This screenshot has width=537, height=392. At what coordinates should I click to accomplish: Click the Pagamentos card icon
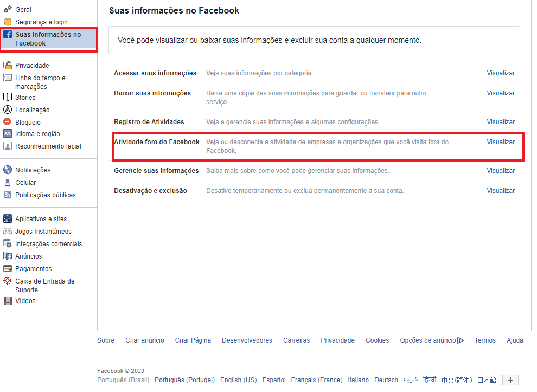click(8, 268)
